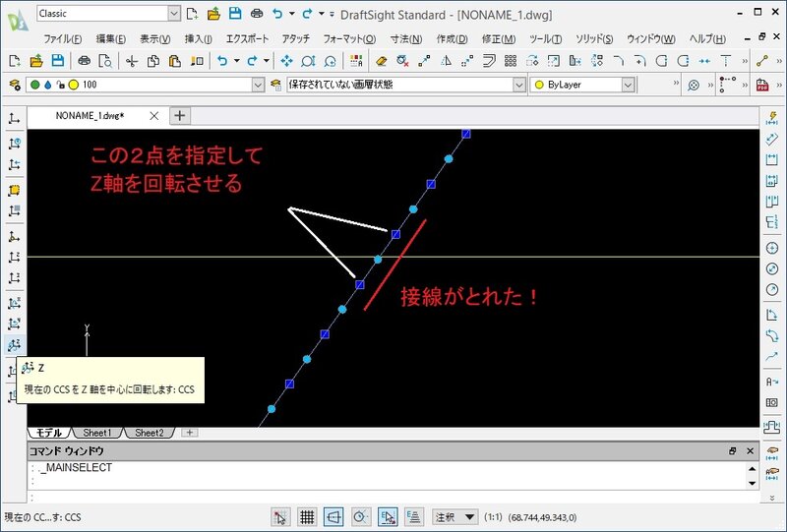787x532 pixels.
Task: Click coordinates readout (68.744,49.343,0)
Action: (x=543, y=517)
